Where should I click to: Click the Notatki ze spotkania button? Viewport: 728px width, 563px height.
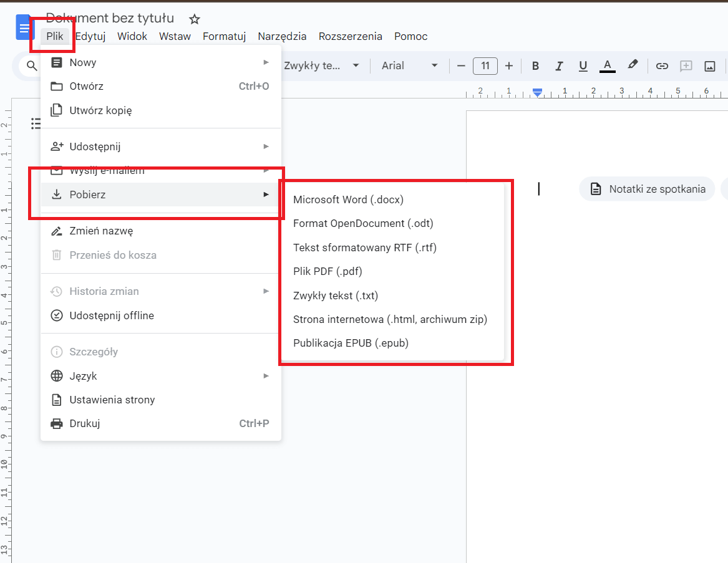tap(646, 188)
